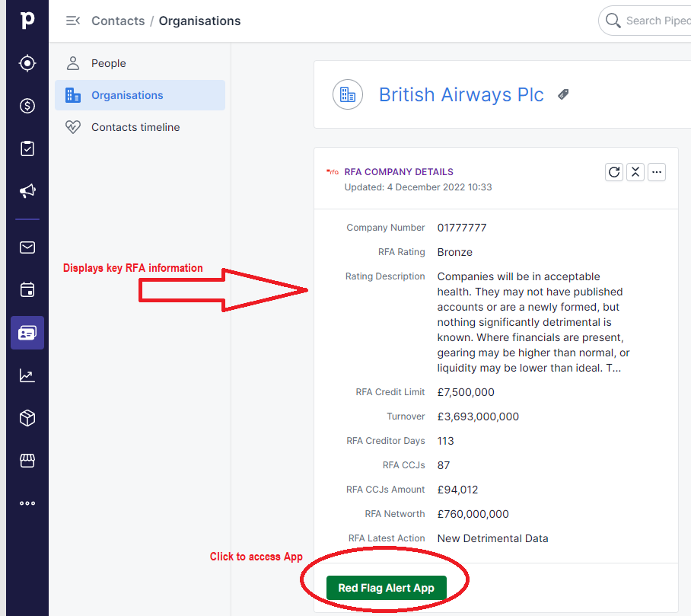Image resolution: width=691 pixels, height=616 pixels.
Task: Click Turnover field label
Action: coord(406,417)
